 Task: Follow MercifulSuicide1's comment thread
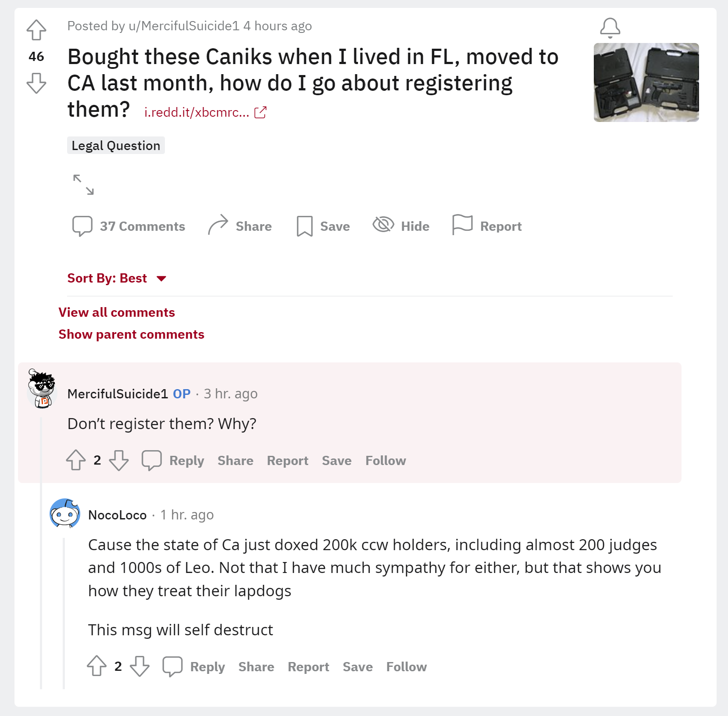[385, 461]
